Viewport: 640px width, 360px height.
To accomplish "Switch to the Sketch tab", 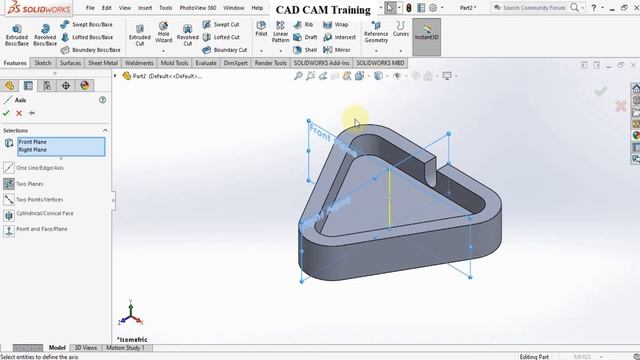I will click(43, 63).
